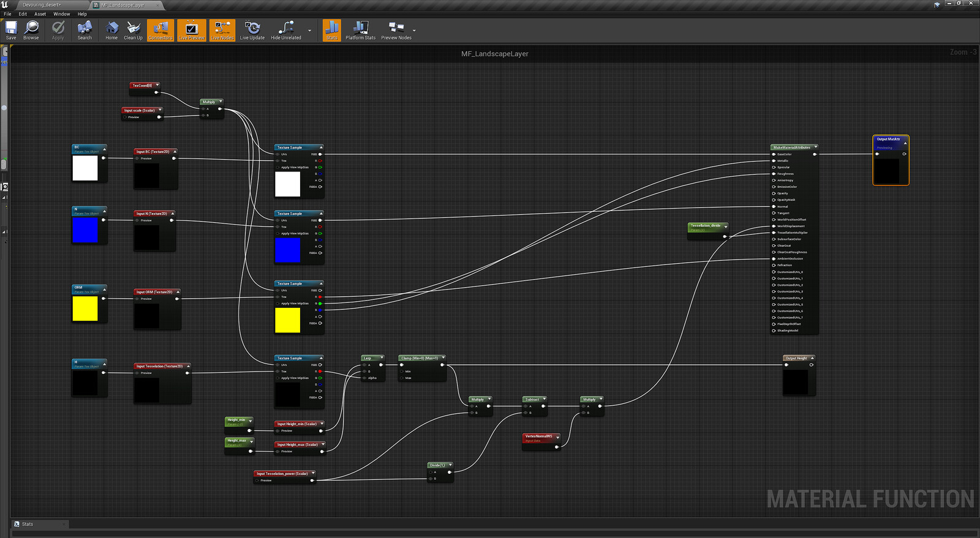Select the Multiply node connected to TexCoord[0]
This screenshot has height=538, width=980.
point(209,102)
